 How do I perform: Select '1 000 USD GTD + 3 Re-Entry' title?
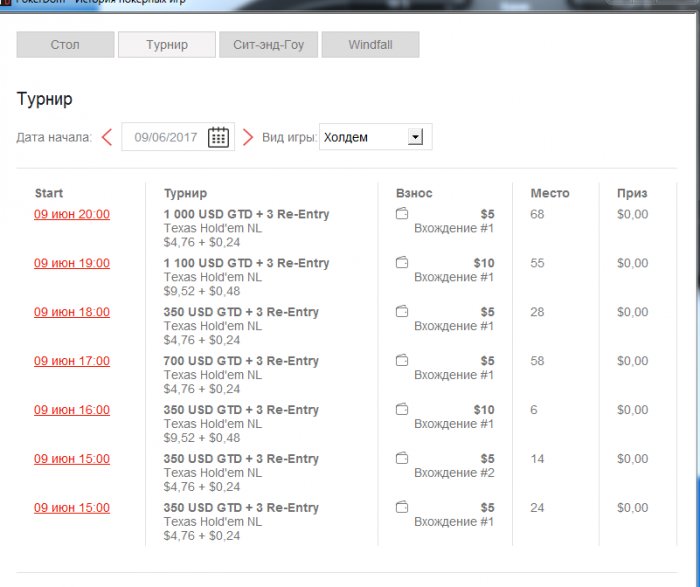(x=246, y=214)
